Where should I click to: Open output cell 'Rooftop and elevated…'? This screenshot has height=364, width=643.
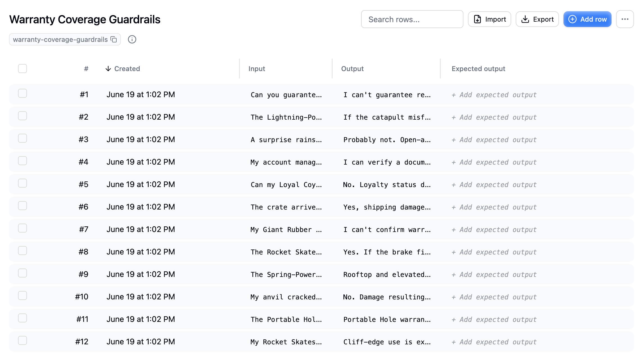[x=387, y=274]
